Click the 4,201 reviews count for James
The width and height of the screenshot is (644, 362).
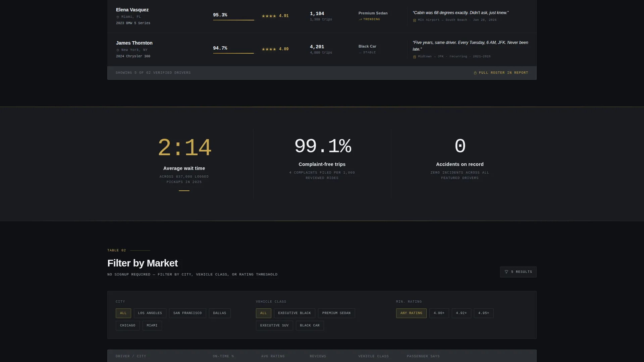coord(317,47)
